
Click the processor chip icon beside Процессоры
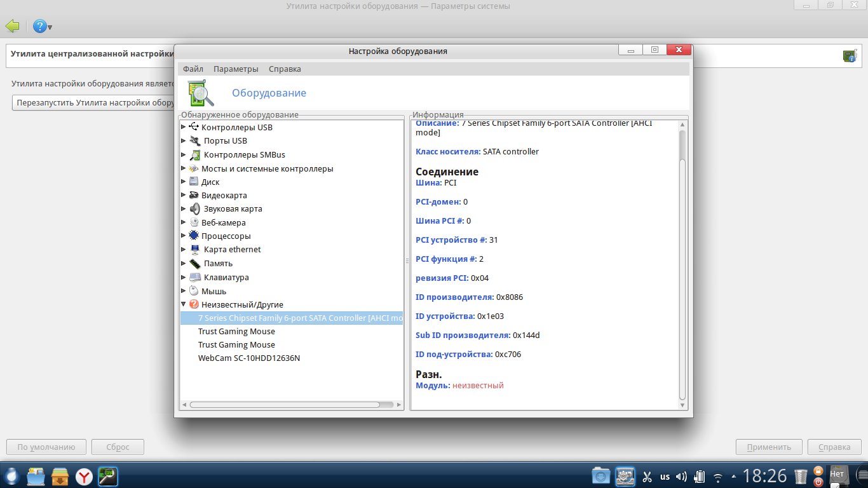(194, 236)
